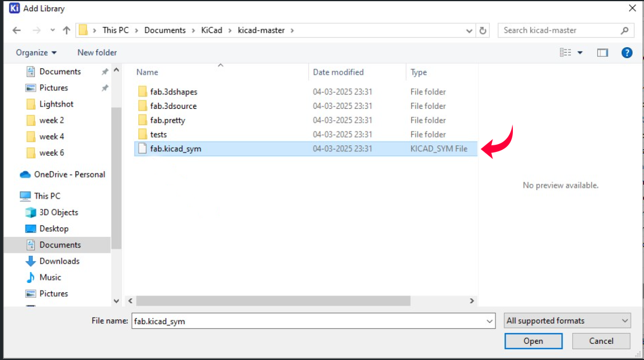Select pinned Pictures in quick access
Viewport: 644px width, 360px height.
click(x=53, y=88)
